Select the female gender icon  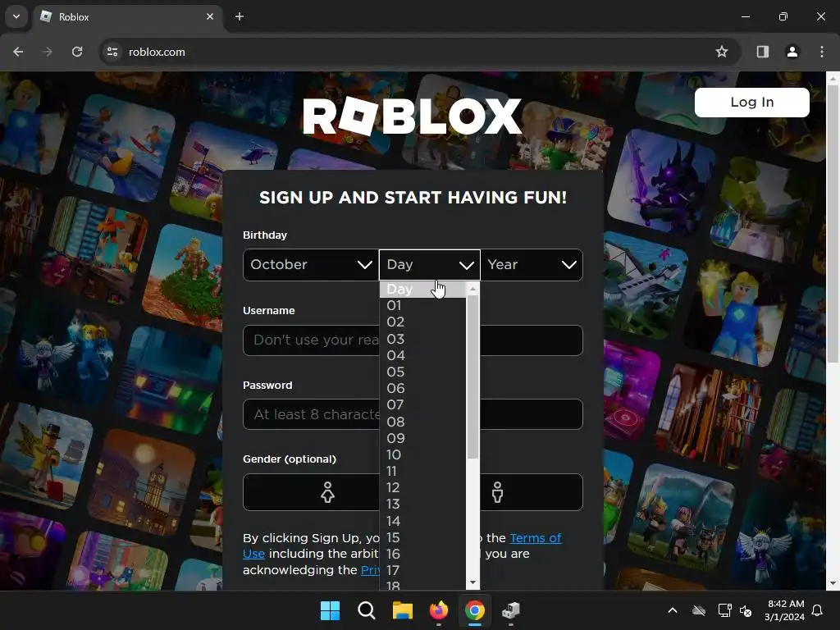pos(327,492)
